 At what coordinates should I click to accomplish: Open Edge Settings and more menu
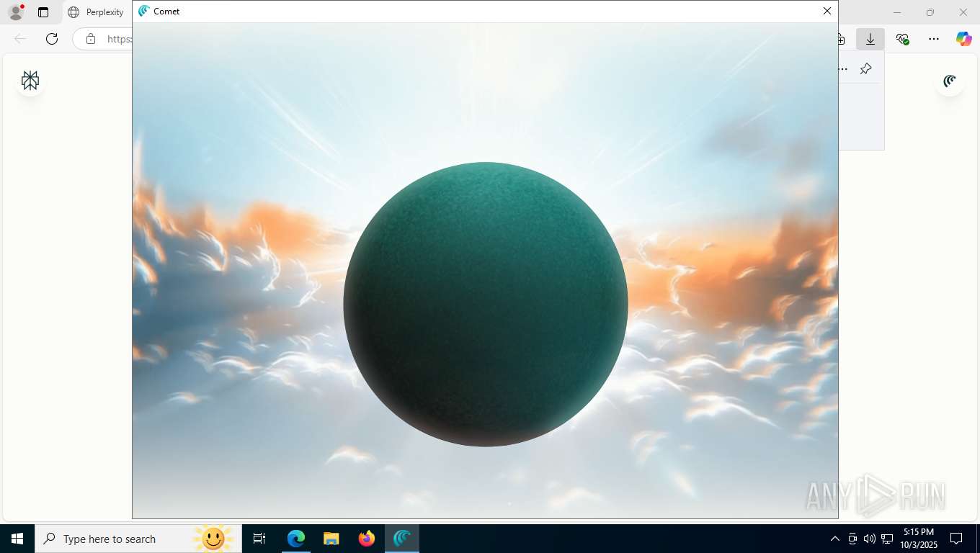pyautogui.click(x=934, y=39)
